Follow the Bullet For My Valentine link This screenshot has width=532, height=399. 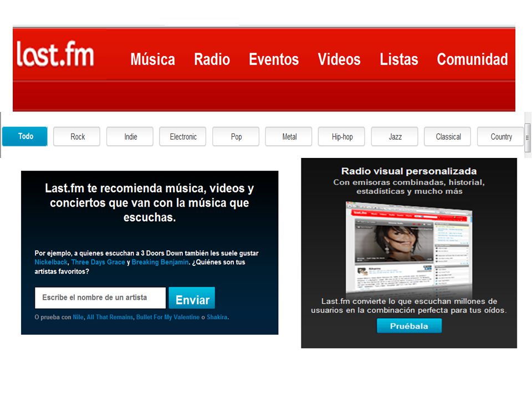pyautogui.click(x=168, y=317)
